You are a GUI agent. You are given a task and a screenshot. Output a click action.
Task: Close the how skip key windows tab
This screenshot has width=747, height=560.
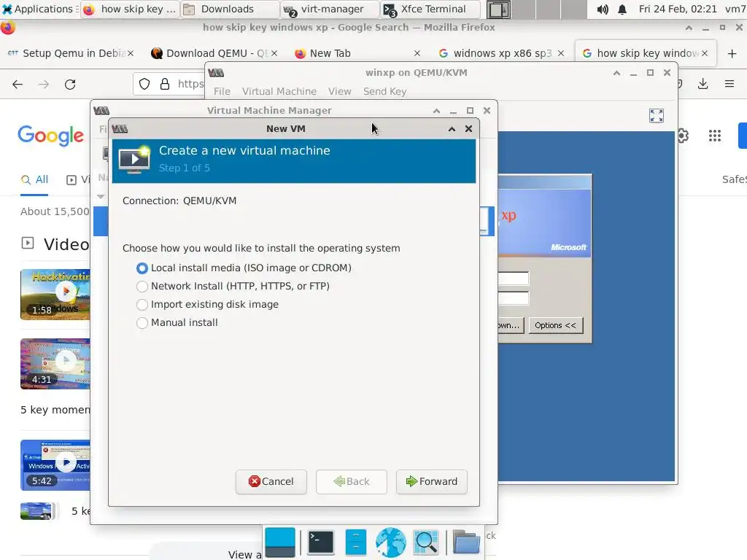point(705,53)
